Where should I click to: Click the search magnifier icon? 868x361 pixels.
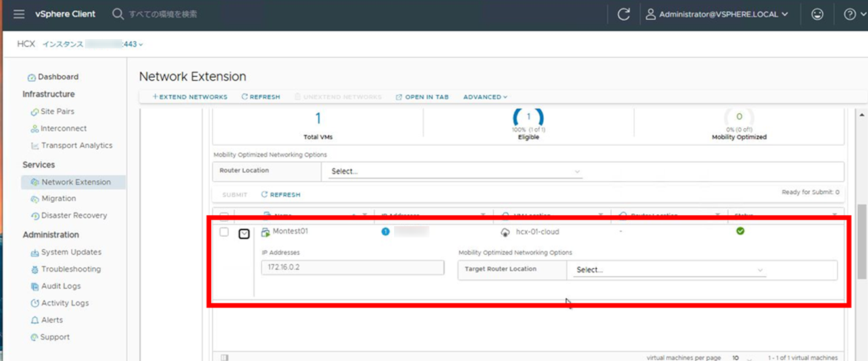coord(118,14)
